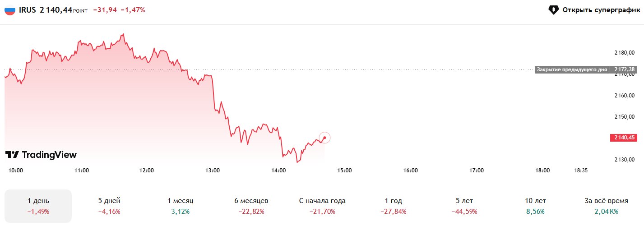Click the Закрытие предыдущего дня label
This screenshot has height=226, width=644.
pos(572,69)
